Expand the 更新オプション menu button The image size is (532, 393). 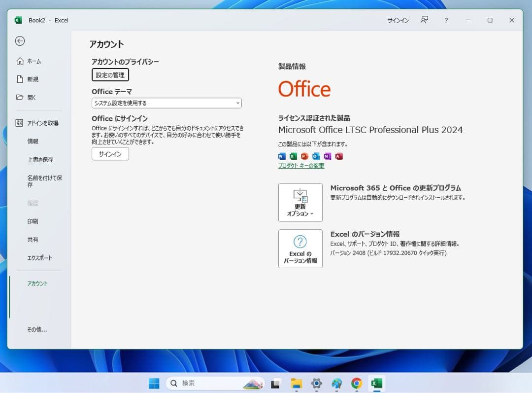point(300,203)
